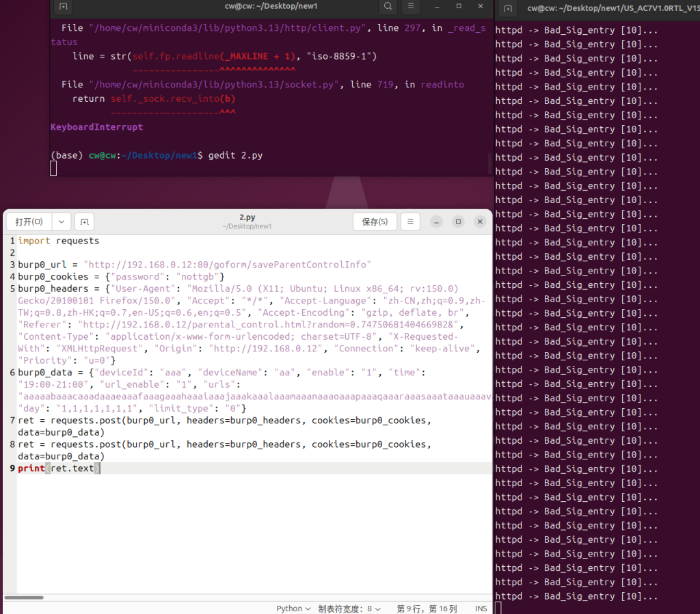Click the 保存(S) save button
Screen dimensions: 700x614
(x=375, y=222)
